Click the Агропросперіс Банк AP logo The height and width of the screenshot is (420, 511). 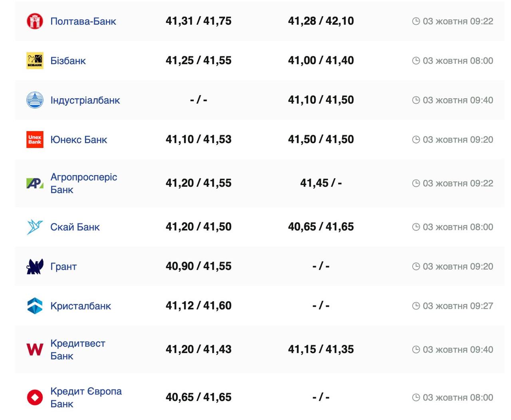35,183
